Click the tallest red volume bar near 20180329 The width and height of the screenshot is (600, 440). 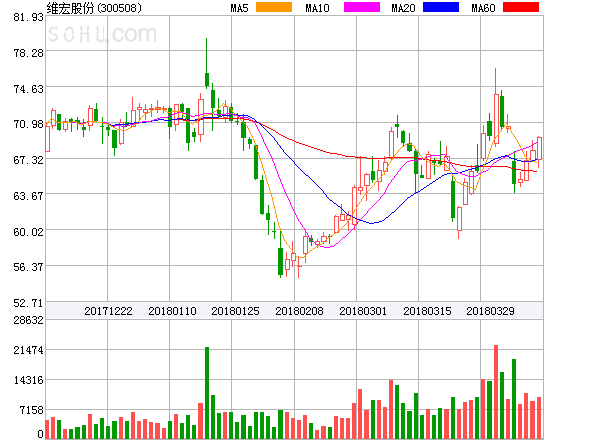click(x=496, y=392)
